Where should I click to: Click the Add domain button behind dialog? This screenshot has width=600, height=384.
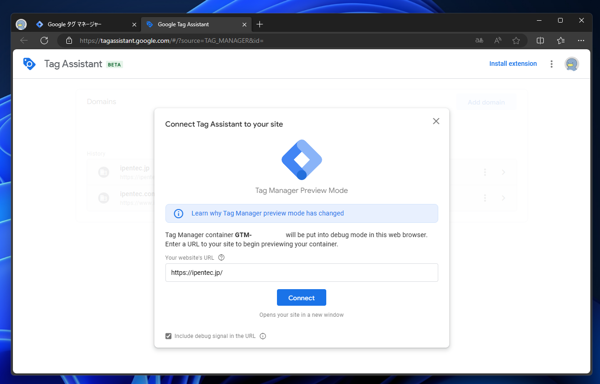click(486, 102)
